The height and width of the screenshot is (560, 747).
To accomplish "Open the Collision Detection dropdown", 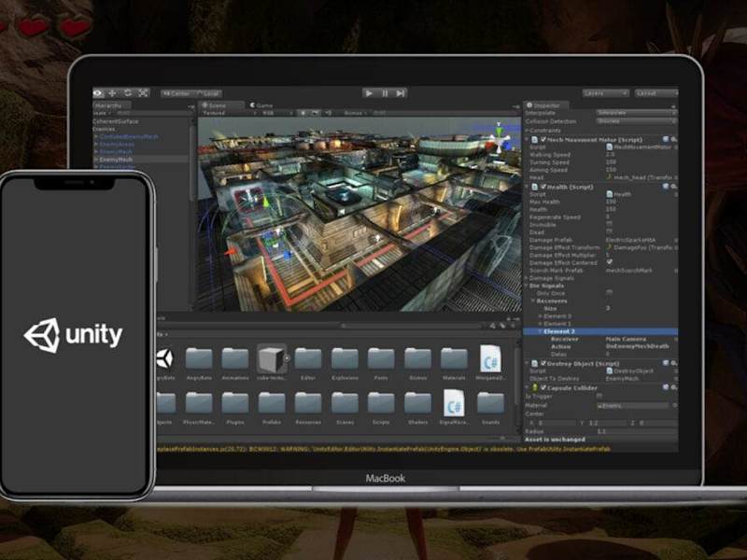I will 637,121.
